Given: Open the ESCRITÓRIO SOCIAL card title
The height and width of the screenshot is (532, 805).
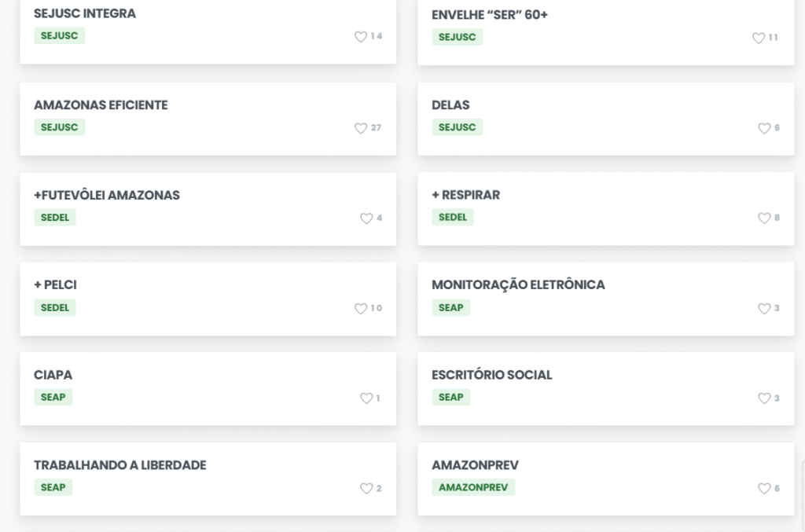Looking at the screenshot, I should 492,375.
